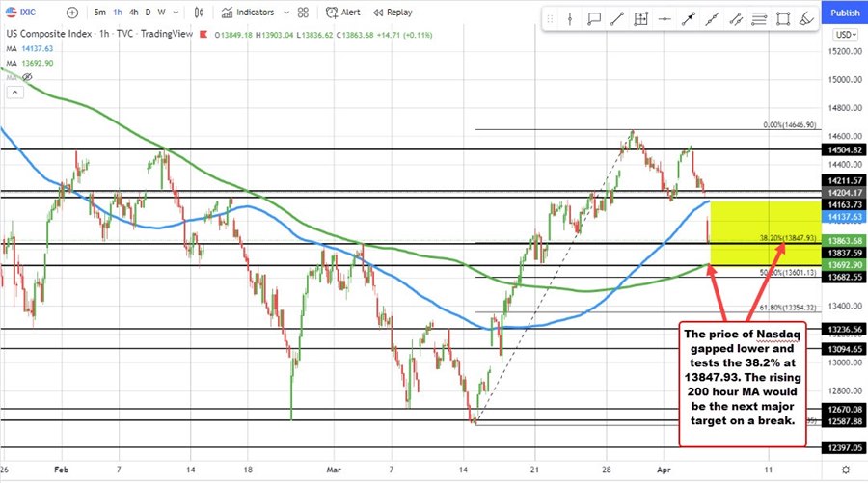The height and width of the screenshot is (483, 868).
Task: Click the 13236.56 price label
Action: [x=845, y=329]
